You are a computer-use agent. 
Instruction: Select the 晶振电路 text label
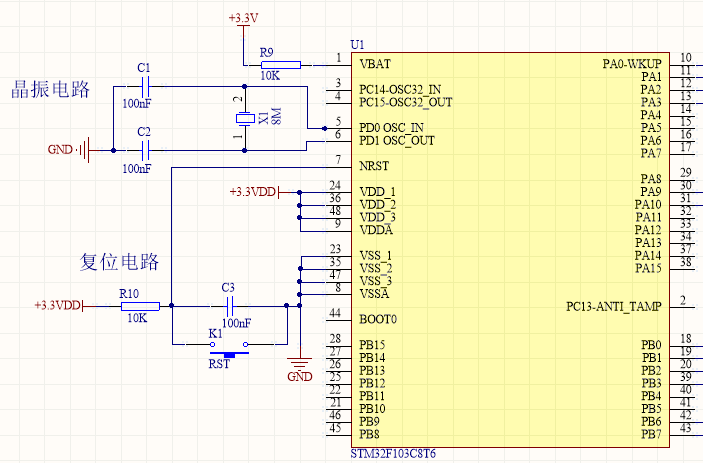(x=50, y=88)
